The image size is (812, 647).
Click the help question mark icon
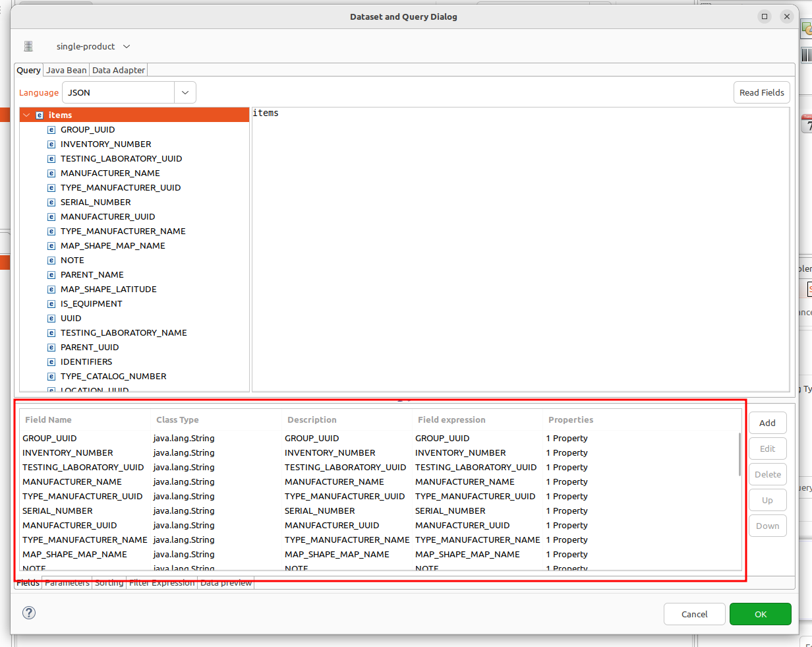(x=29, y=613)
